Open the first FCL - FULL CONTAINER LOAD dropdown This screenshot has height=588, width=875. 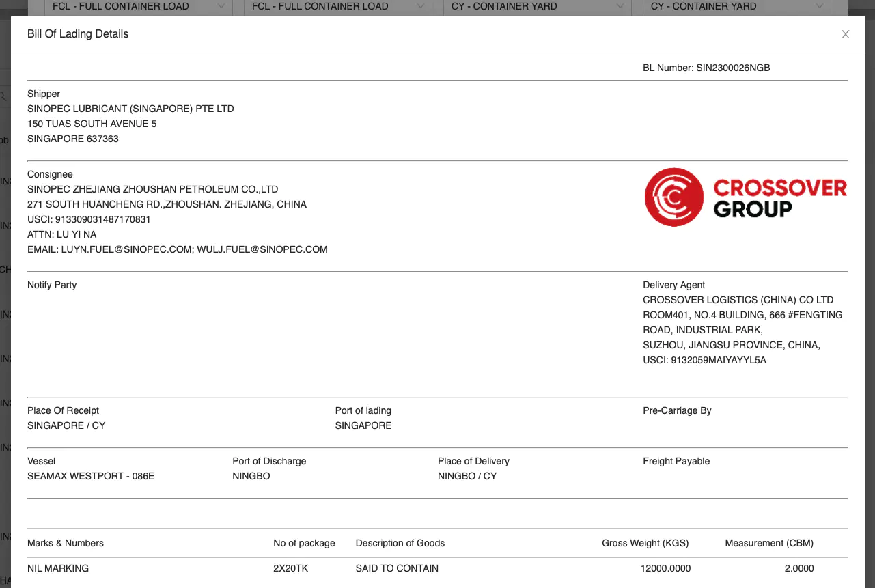click(x=138, y=6)
